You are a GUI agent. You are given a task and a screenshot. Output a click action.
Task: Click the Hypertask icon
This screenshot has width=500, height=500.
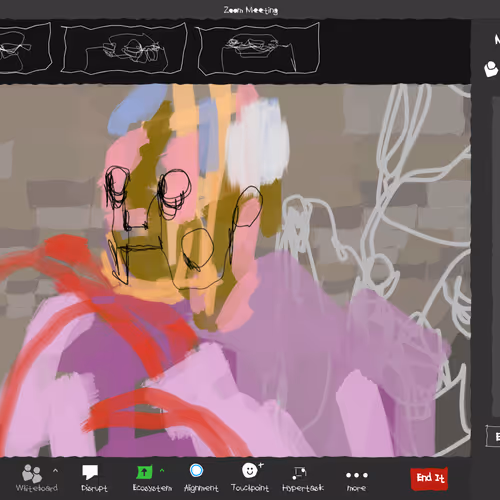pos(299,473)
